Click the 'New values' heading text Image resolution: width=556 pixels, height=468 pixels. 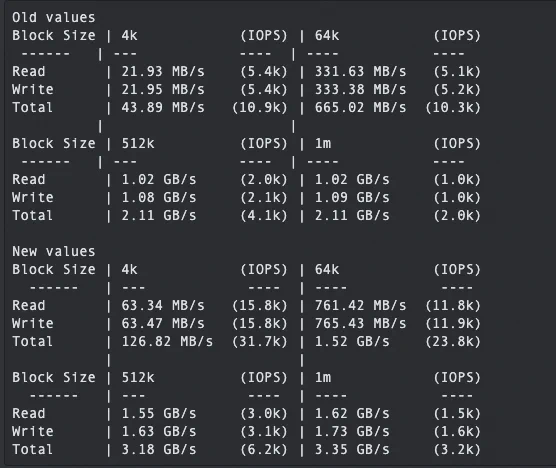tap(54, 251)
